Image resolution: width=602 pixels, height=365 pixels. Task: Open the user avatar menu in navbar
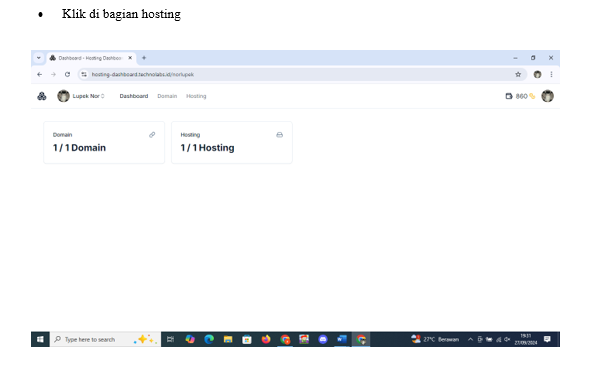(547, 96)
